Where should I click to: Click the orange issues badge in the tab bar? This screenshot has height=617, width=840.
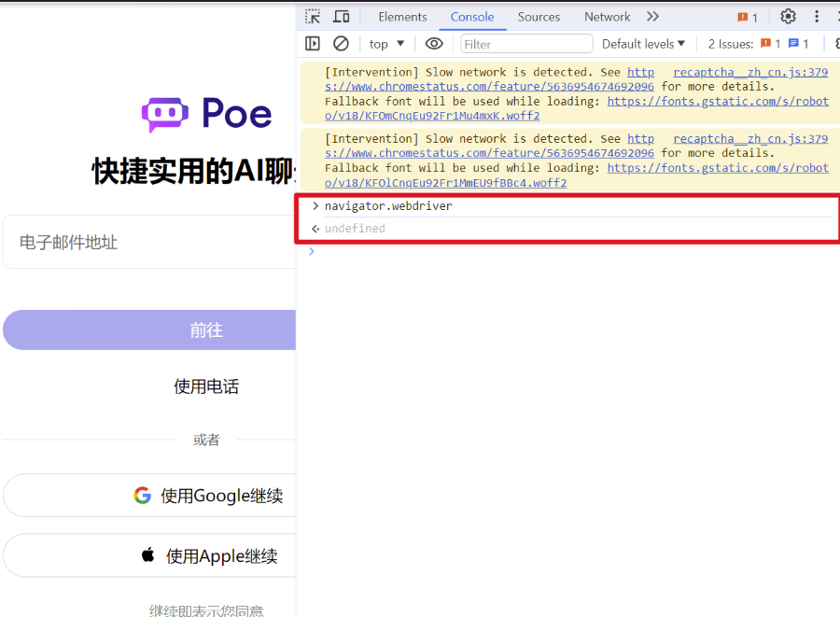748,17
